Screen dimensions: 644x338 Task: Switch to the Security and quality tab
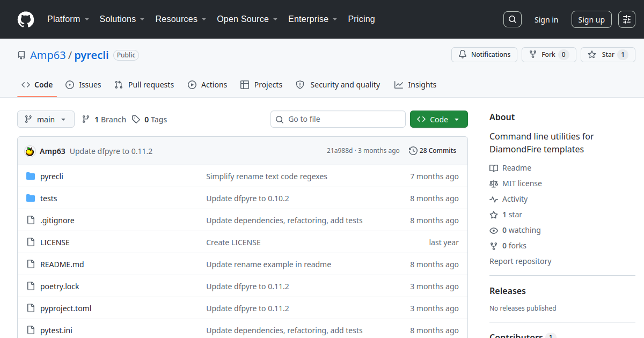(338, 85)
